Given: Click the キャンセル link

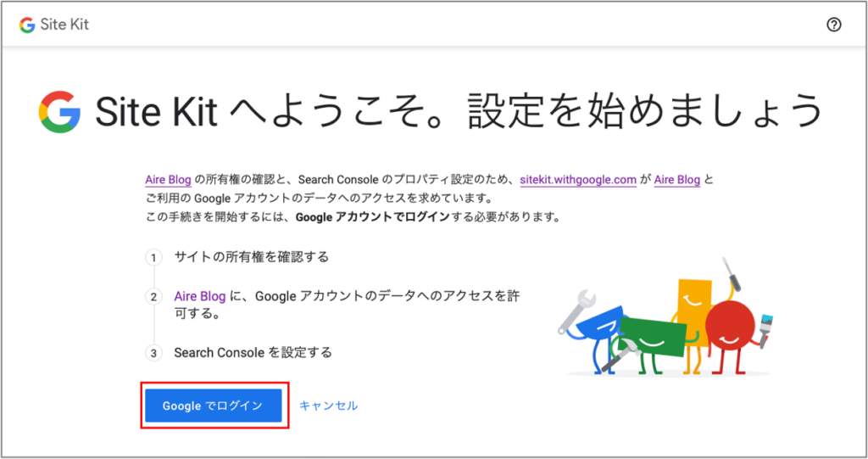Looking at the screenshot, I should click(328, 406).
